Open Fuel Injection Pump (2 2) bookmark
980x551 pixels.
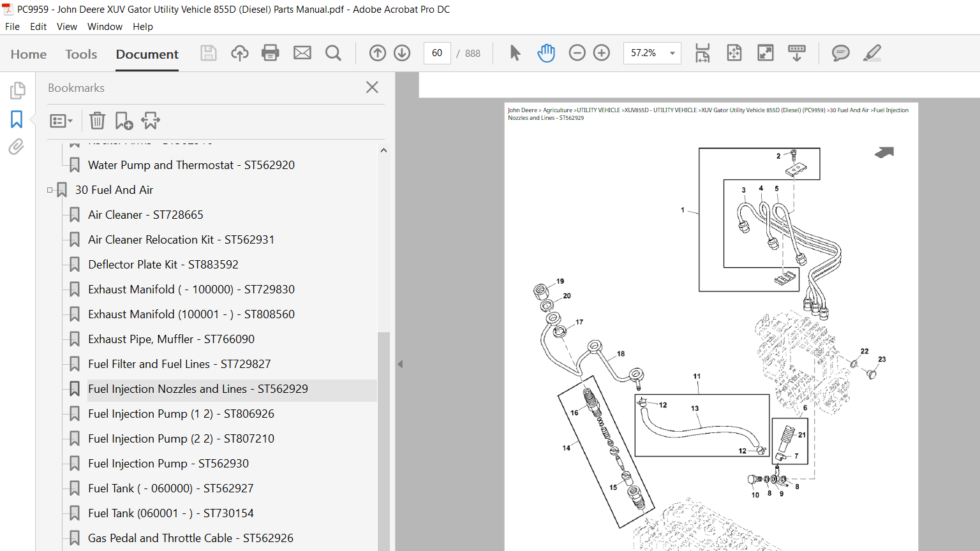tap(181, 439)
